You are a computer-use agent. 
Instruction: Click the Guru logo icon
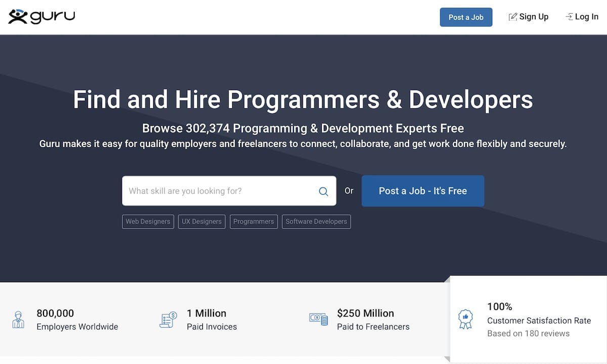(x=18, y=16)
